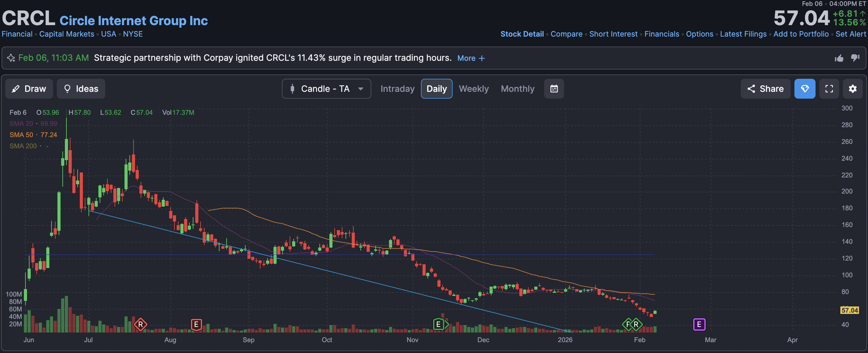Click the thumbs down icon on news
The image size is (868, 353).
[x=855, y=58]
